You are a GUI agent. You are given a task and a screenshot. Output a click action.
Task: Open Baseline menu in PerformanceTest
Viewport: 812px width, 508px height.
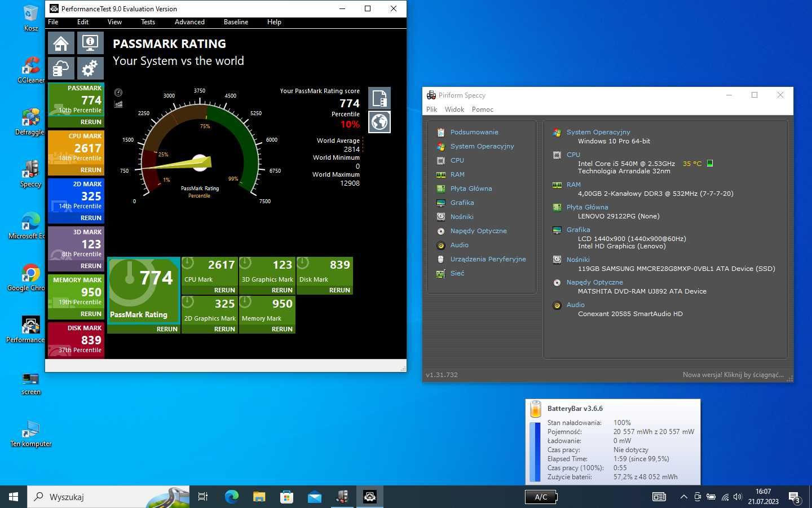[x=236, y=22]
